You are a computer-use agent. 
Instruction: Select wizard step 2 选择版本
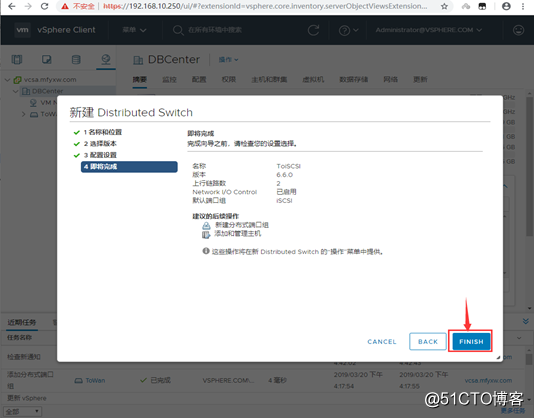[x=100, y=144]
